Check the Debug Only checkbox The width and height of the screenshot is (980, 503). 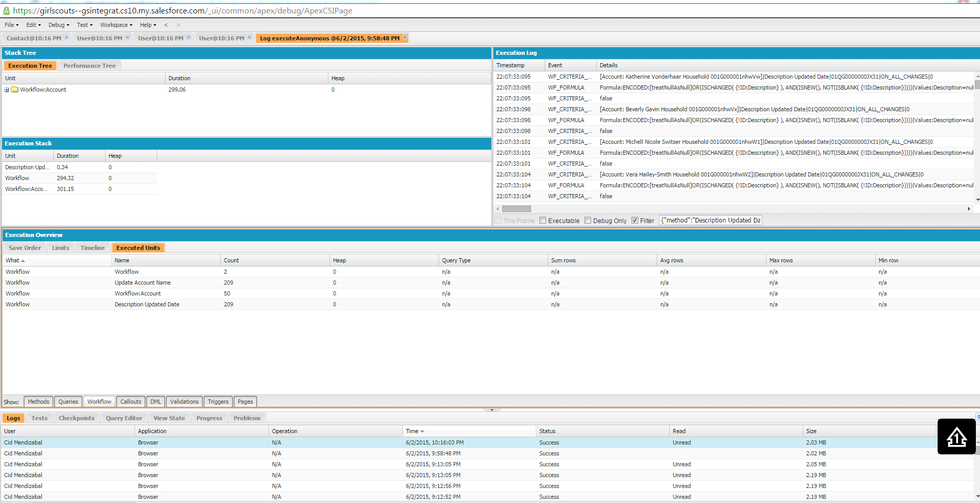[587, 220]
